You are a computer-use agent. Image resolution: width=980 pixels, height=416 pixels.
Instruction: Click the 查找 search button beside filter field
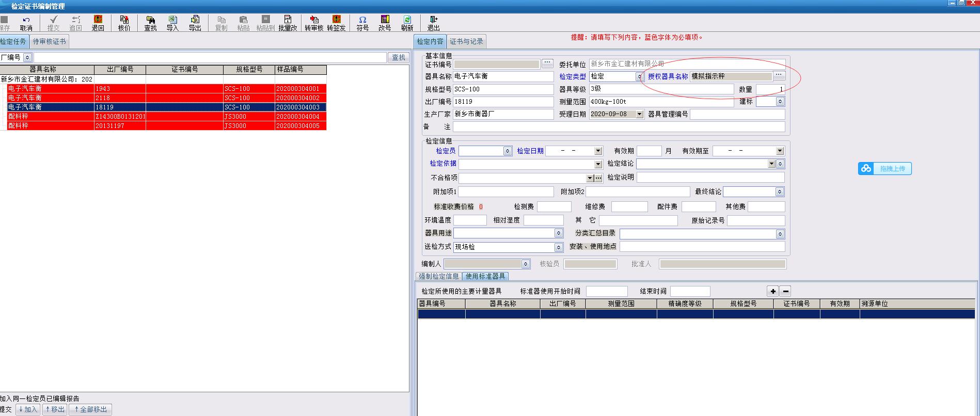pyautogui.click(x=398, y=57)
